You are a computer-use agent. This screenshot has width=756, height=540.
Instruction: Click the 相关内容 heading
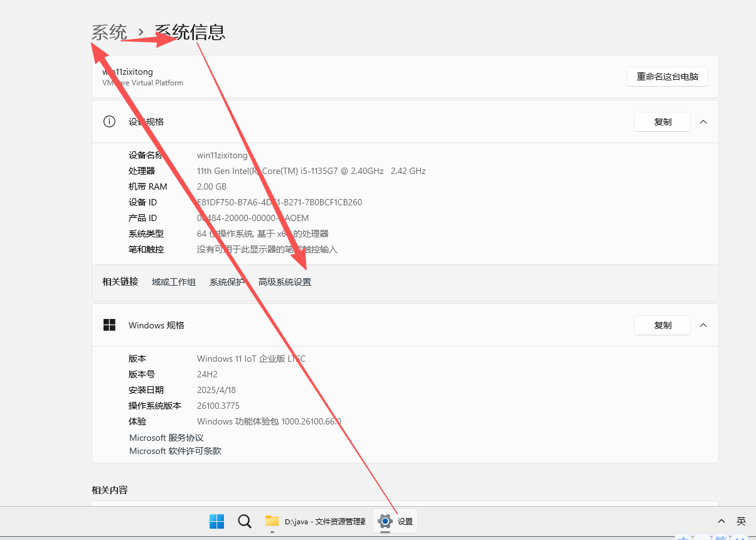click(x=110, y=490)
